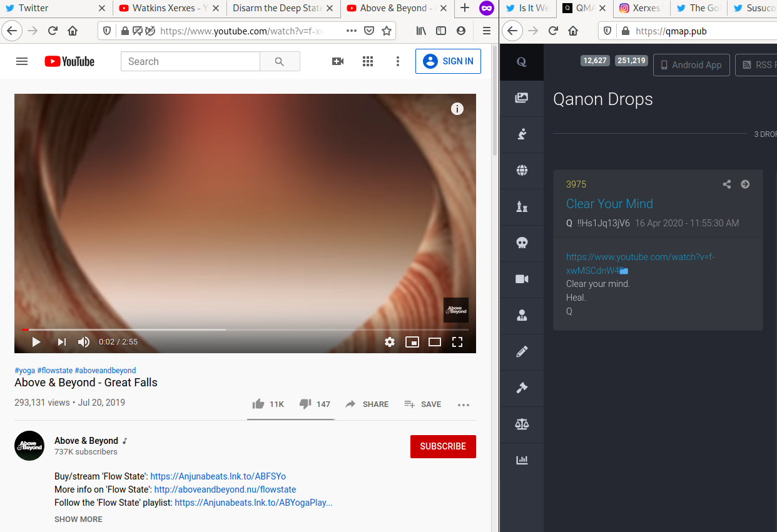Open the more actions ellipsis below the video
Screen dimensions: 777x532
point(464,405)
